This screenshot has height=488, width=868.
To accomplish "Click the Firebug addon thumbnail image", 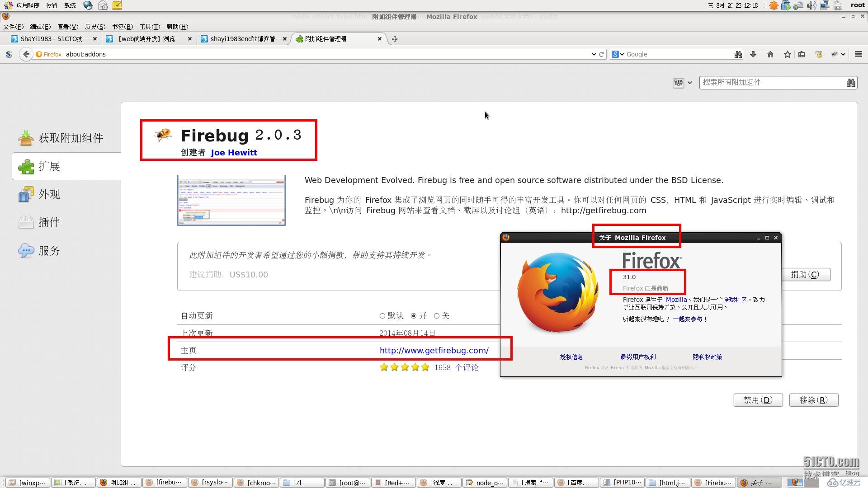I will click(231, 201).
